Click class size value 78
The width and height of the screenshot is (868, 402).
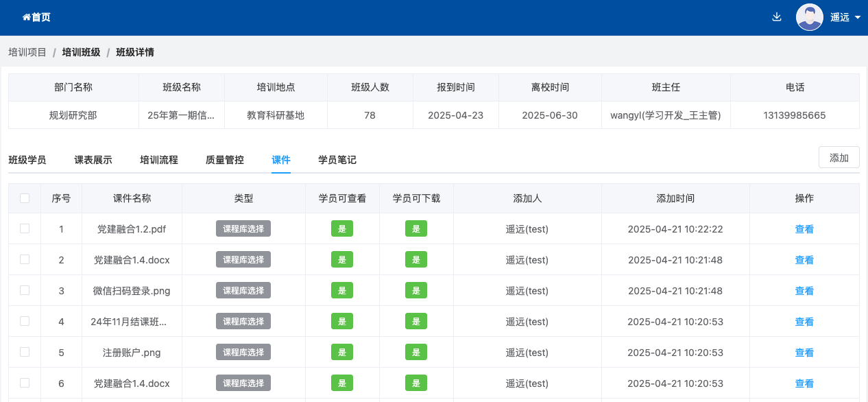click(x=370, y=115)
